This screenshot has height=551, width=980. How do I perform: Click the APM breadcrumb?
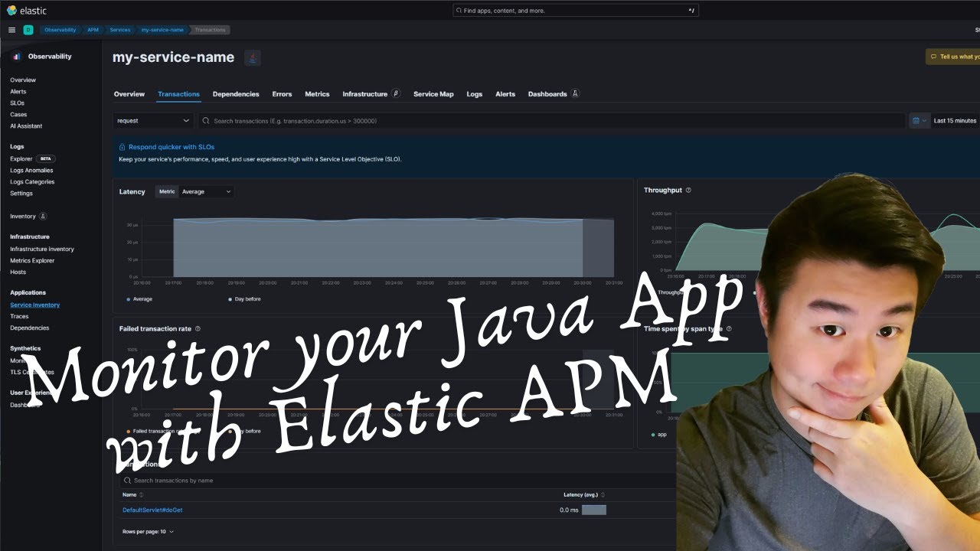(x=92, y=30)
